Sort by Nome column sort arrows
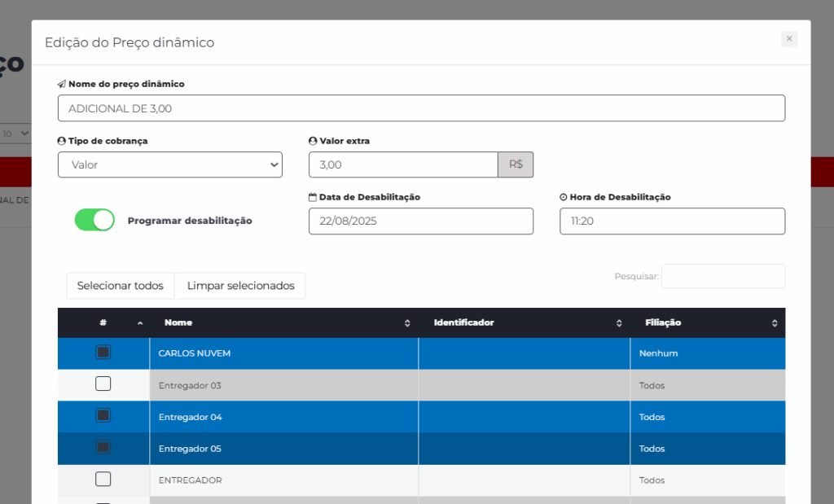Viewport: 834px width, 504px height. [407, 323]
